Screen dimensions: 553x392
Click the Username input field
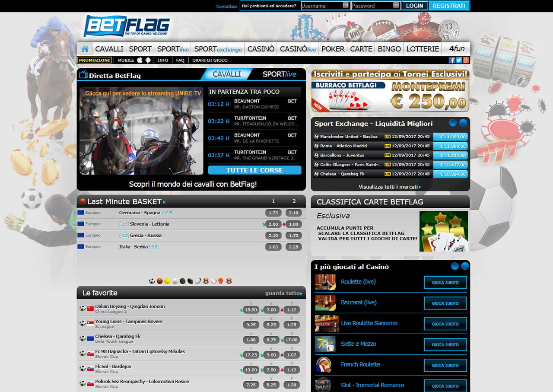[322, 6]
